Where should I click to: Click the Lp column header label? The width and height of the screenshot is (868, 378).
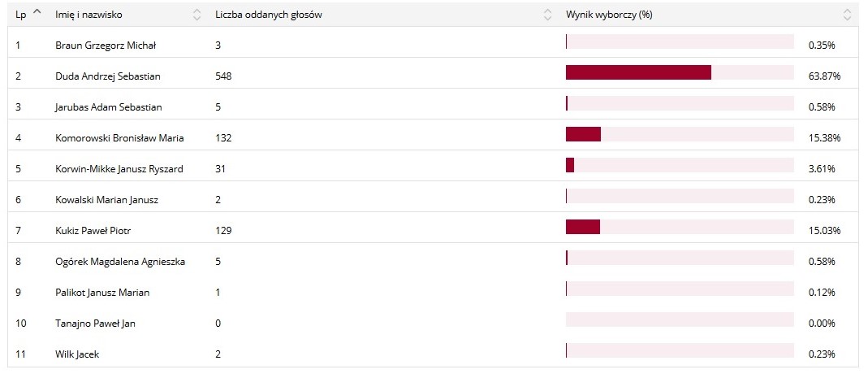pos(20,15)
